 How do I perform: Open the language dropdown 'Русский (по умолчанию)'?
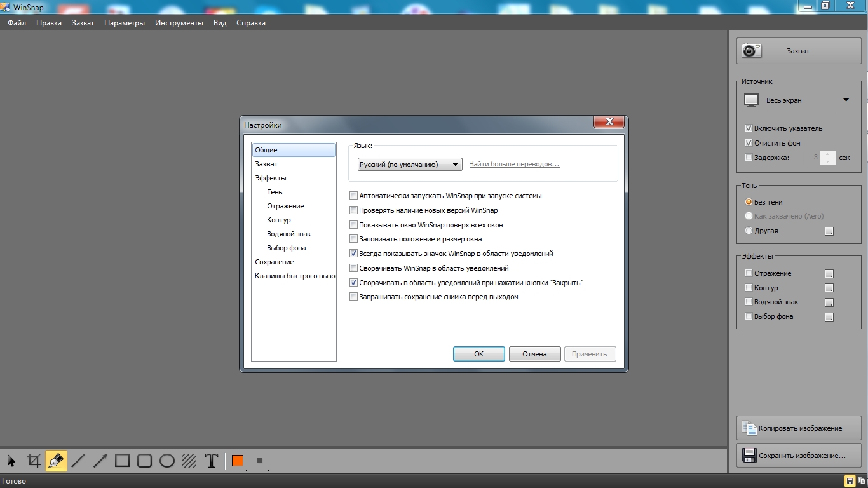click(x=409, y=165)
